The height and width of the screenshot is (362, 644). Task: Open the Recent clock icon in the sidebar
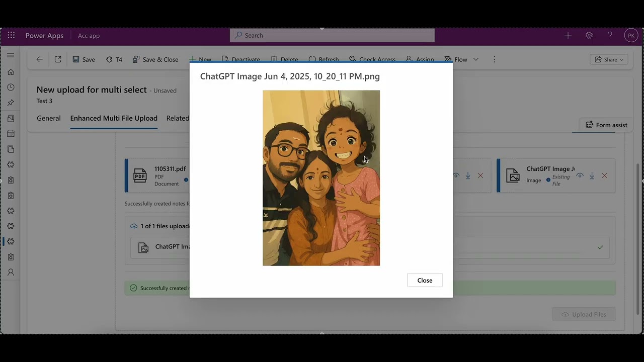(x=11, y=87)
